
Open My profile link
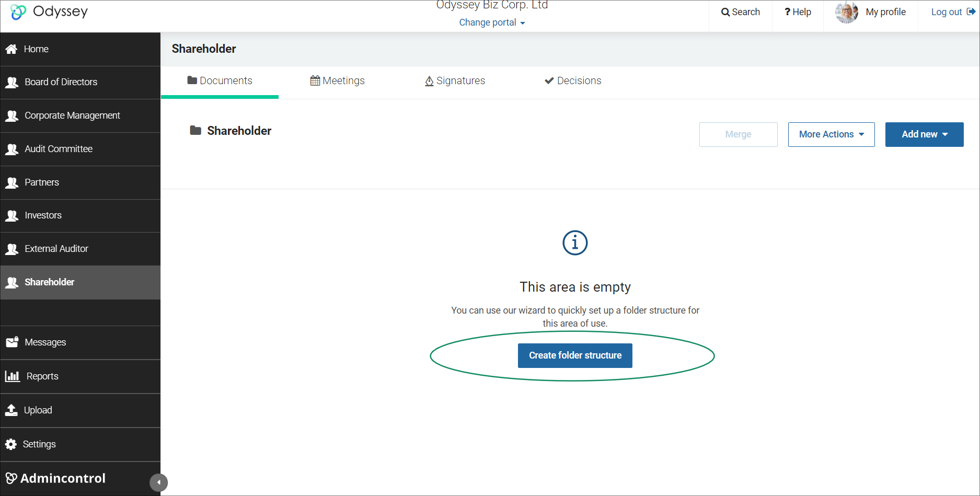885,12
